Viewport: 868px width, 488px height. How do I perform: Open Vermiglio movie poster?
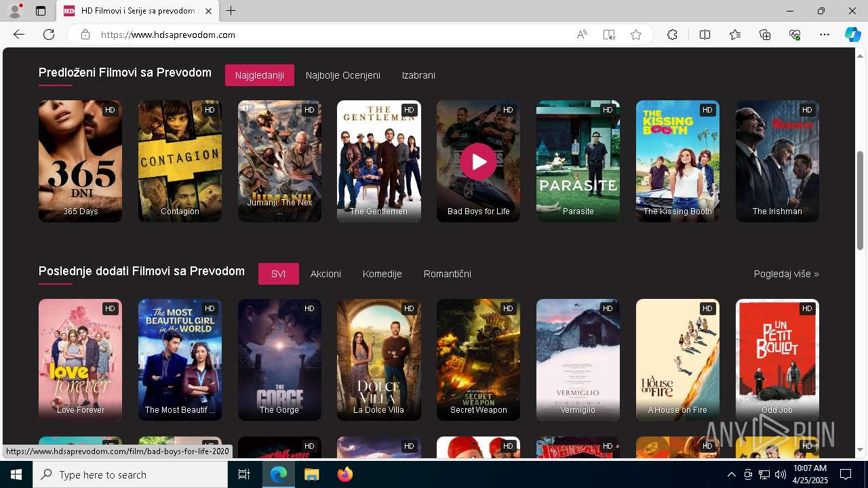[x=578, y=360]
